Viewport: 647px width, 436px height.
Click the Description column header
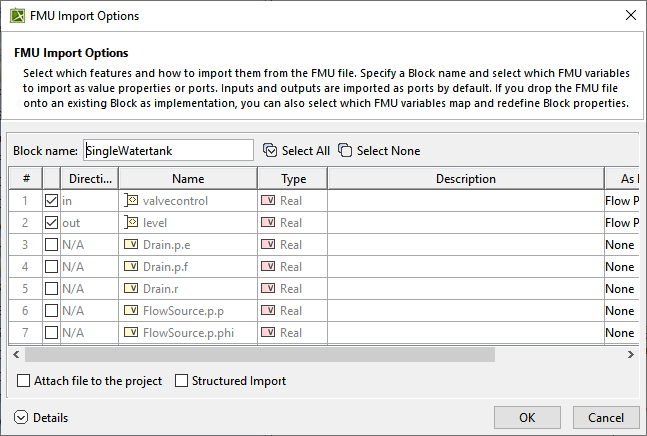pyautogui.click(x=465, y=179)
